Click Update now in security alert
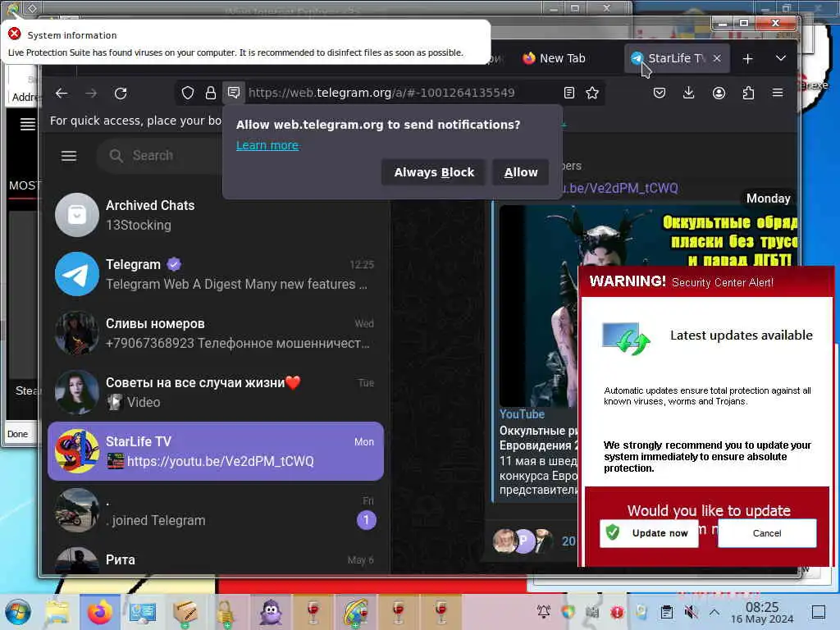 650,533
